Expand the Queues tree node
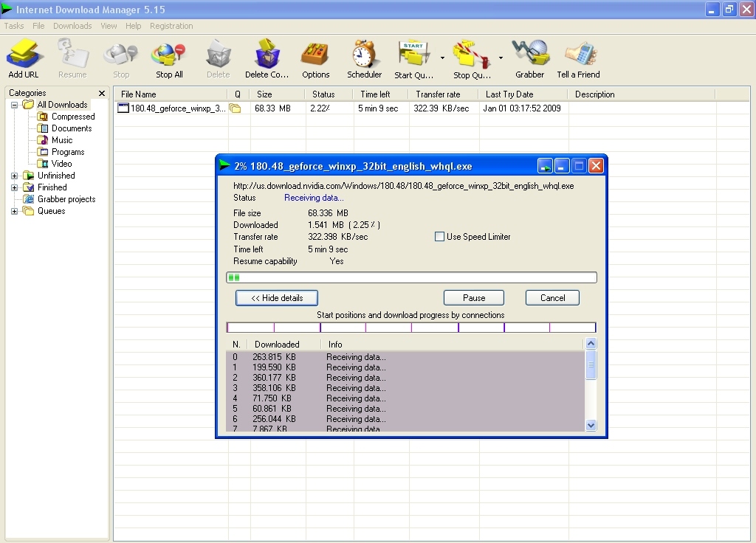Viewport: 756px width, 543px height. tap(15, 211)
